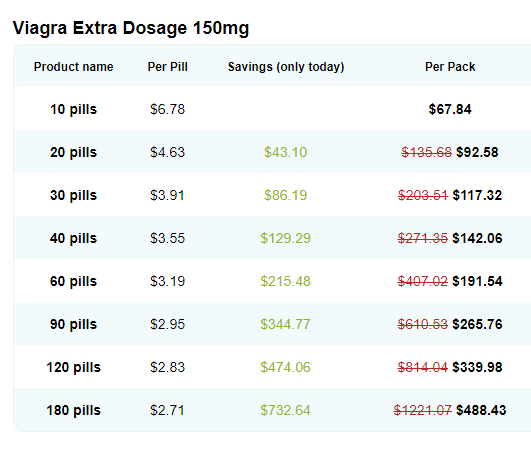Select the 120 pills product name

pyautogui.click(x=73, y=367)
